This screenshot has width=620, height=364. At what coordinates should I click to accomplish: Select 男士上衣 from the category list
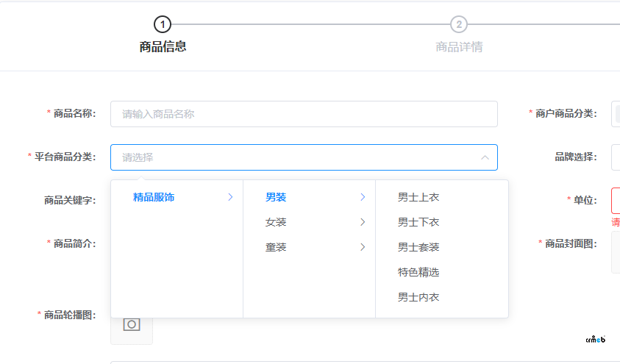[418, 197]
